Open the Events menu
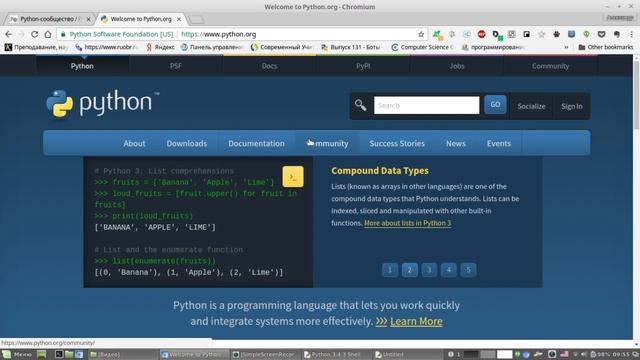 499,143
